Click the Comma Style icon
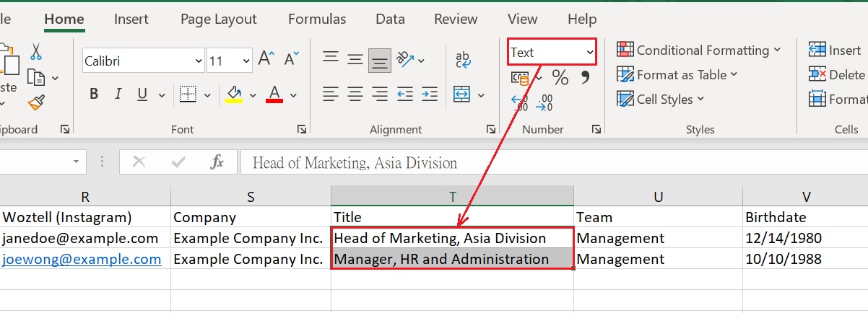868x313 pixels. [x=585, y=76]
